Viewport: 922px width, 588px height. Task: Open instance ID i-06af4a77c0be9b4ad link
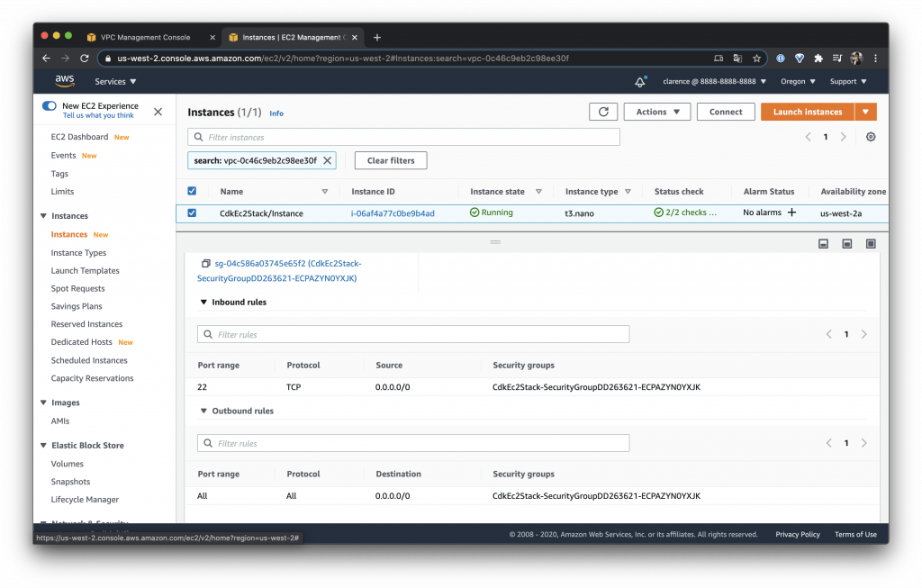(x=393, y=213)
